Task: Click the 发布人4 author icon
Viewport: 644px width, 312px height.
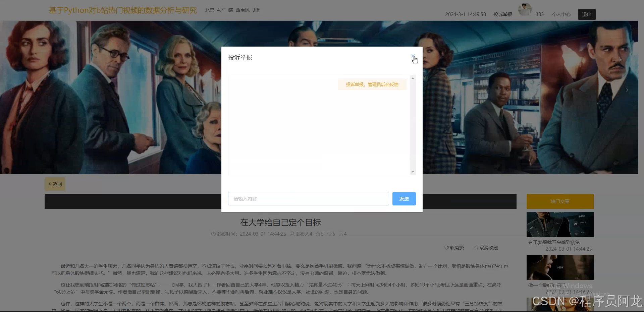Action: pyautogui.click(x=292, y=234)
